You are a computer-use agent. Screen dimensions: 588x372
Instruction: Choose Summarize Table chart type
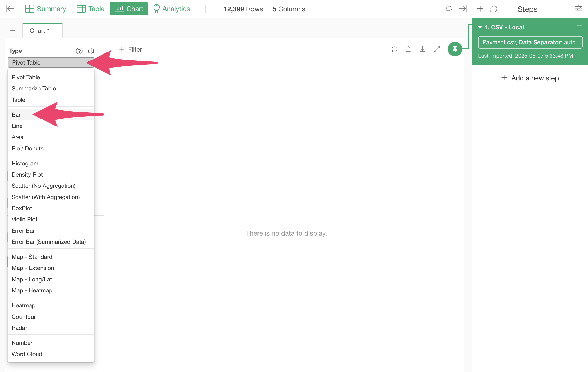point(51,89)
